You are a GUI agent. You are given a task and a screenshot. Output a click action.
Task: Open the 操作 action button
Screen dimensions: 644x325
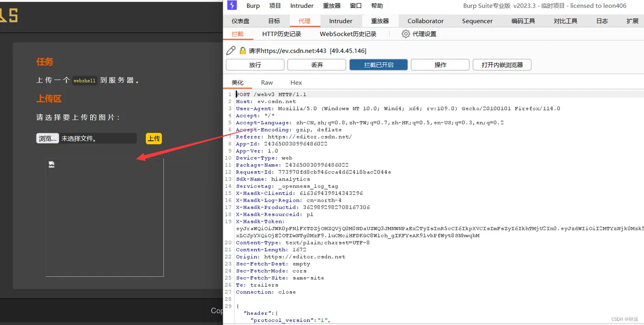[x=440, y=65]
